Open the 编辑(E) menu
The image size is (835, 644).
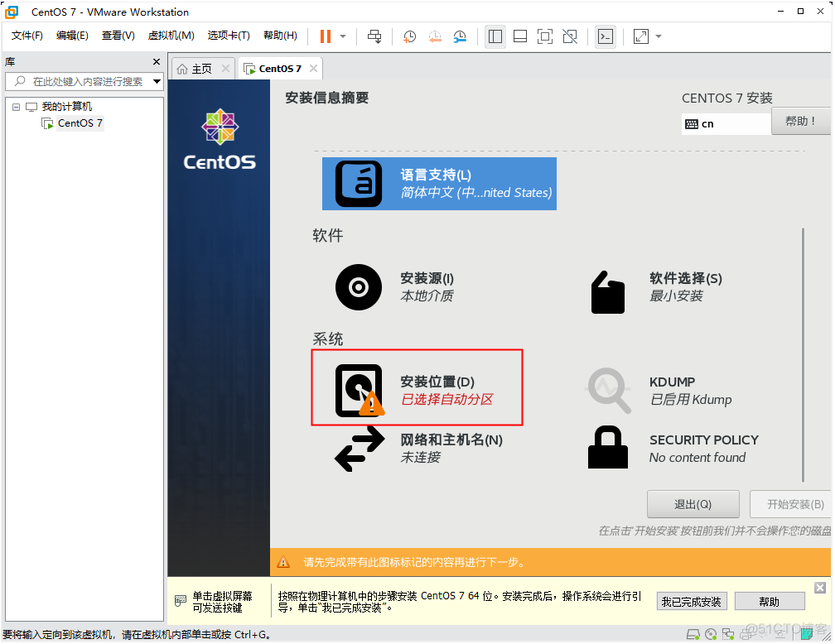tap(72, 35)
